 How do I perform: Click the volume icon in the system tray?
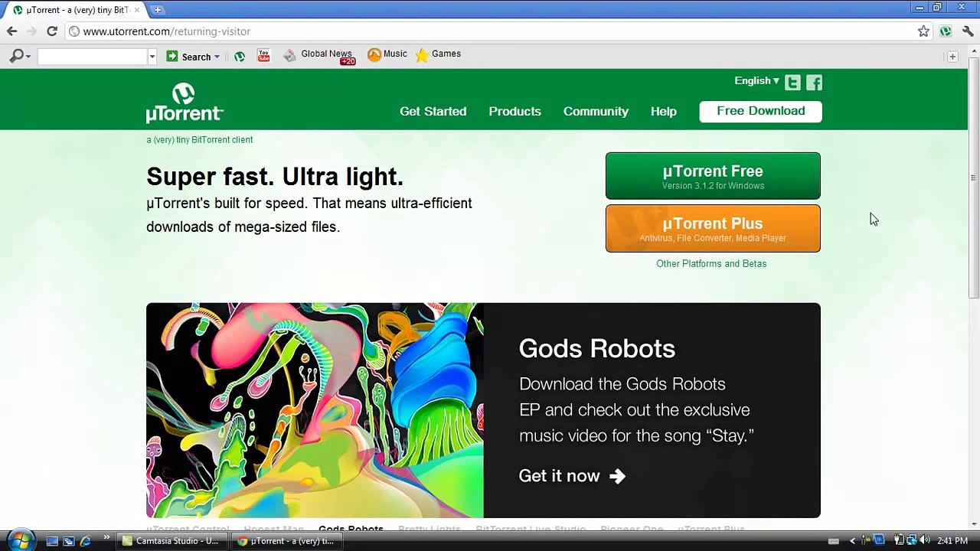pos(924,541)
